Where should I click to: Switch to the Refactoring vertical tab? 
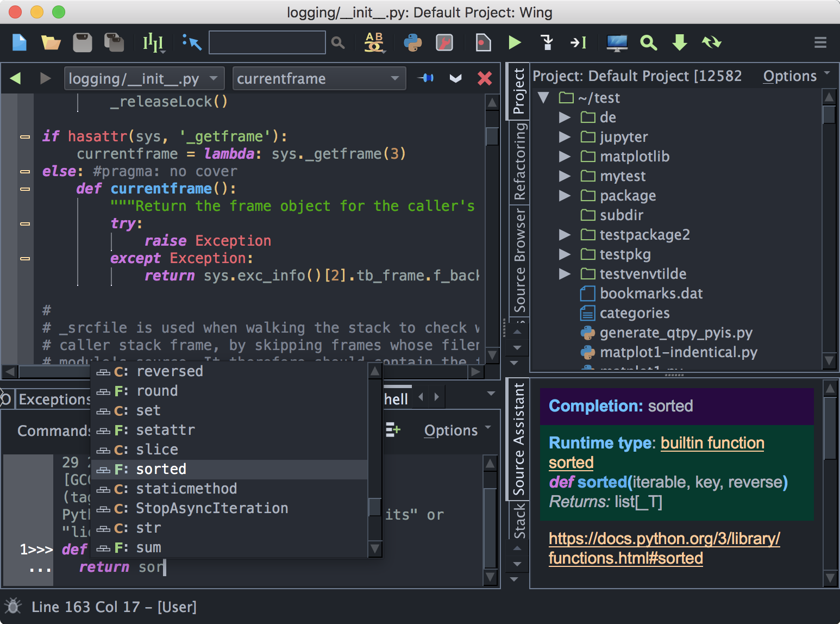(519, 161)
